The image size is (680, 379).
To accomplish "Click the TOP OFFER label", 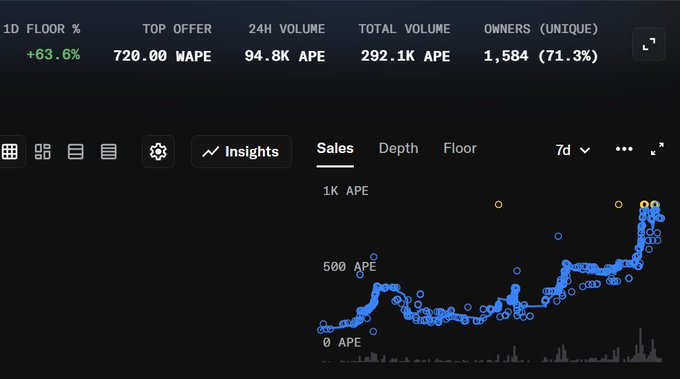I will [x=177, y=29].
